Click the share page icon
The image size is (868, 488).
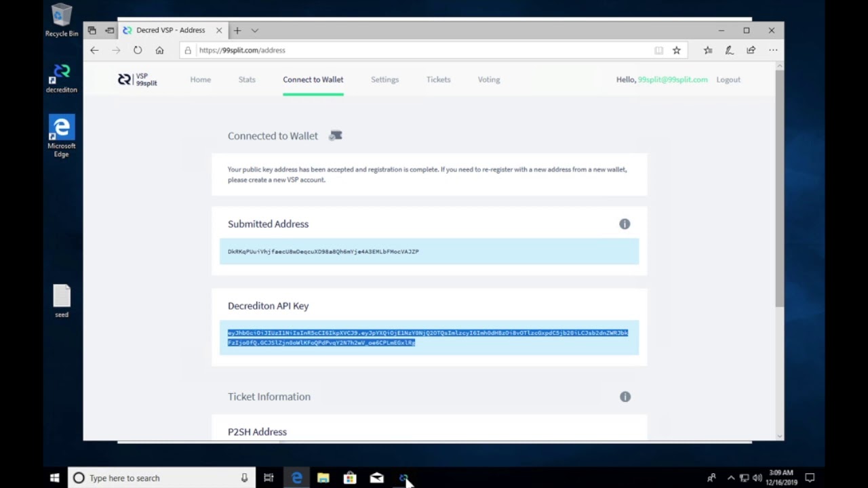(x=751, y=50)
